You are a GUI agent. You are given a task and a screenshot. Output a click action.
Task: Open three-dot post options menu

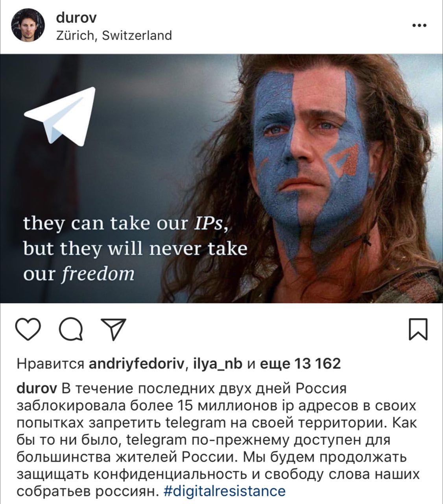point(419,26)
